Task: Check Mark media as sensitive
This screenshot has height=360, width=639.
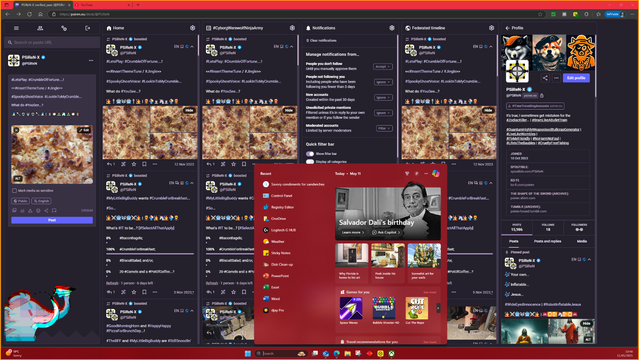Action: pyautogui.click(x=14, y=190)
